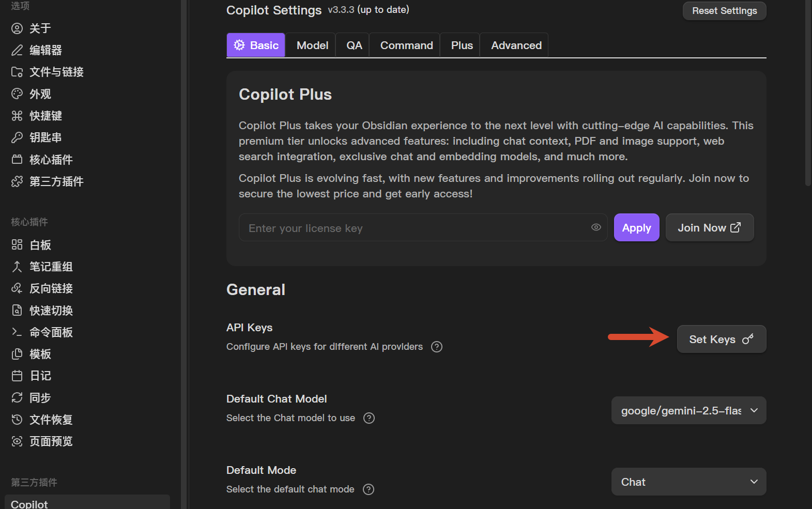
Task: Click the settings content vertical scrollbar
Action: [x=808, y=93]
